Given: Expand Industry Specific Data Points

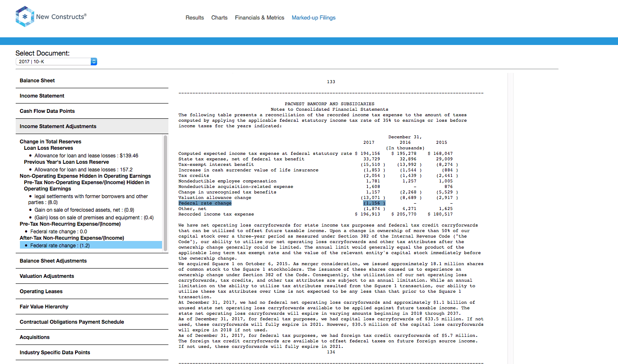Looking at the screenshot, I should 92,353.
